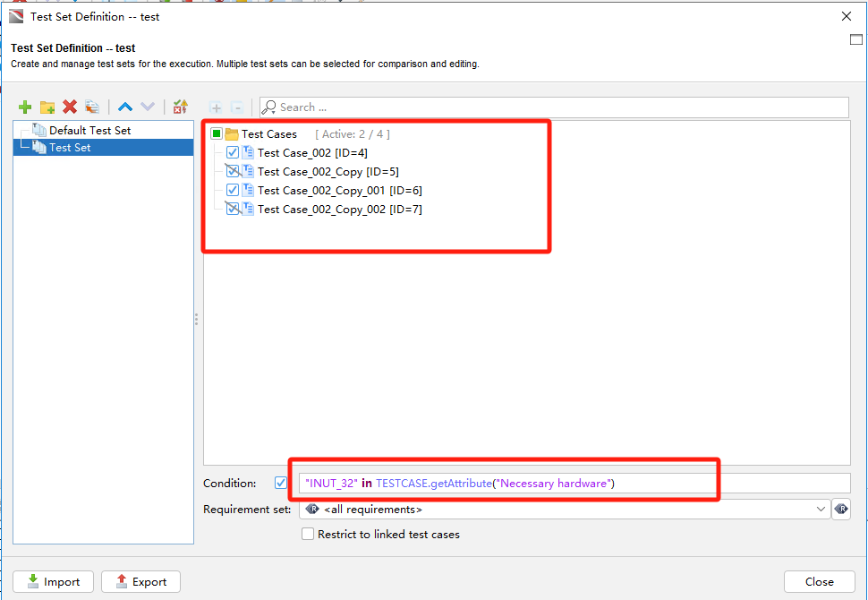Screen dimensions: 868x600
Task: Click the duplicate test set icon
Action: [x=92, y=107]
